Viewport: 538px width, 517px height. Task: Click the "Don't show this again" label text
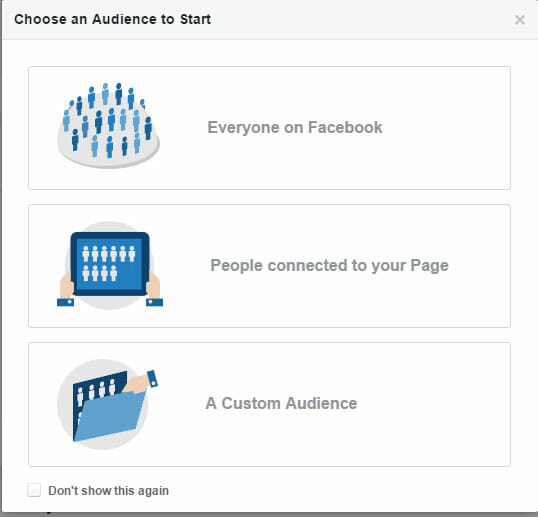click(108, 491)
